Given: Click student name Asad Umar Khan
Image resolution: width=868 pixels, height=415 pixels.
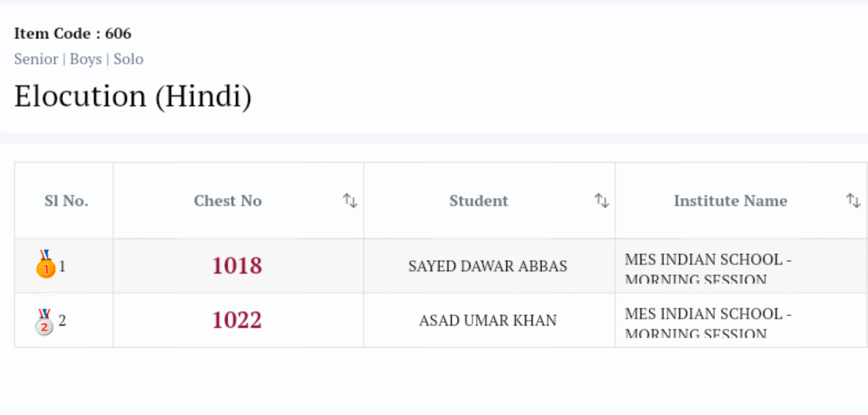Looking at the screenshot, I should pyautogui.click(x=488, y=320).
